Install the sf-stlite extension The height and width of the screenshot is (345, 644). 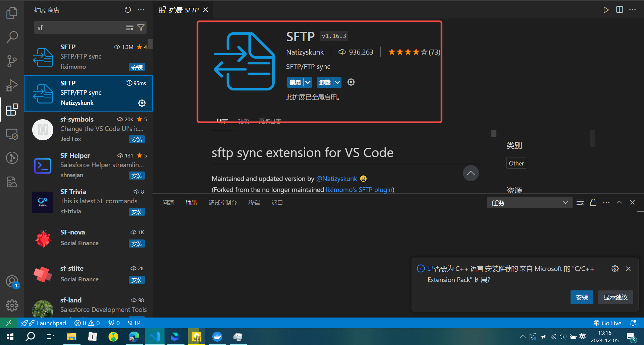click(137, 280)
